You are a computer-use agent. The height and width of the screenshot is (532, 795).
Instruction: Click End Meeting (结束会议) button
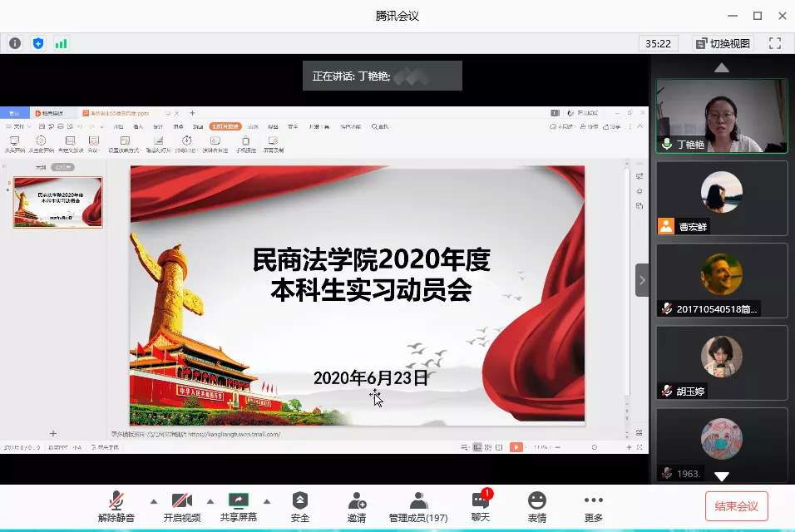(x=736, y=505)
